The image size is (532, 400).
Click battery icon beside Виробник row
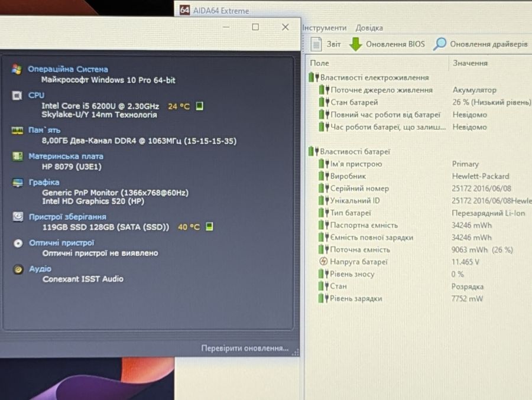pos(324,175)
